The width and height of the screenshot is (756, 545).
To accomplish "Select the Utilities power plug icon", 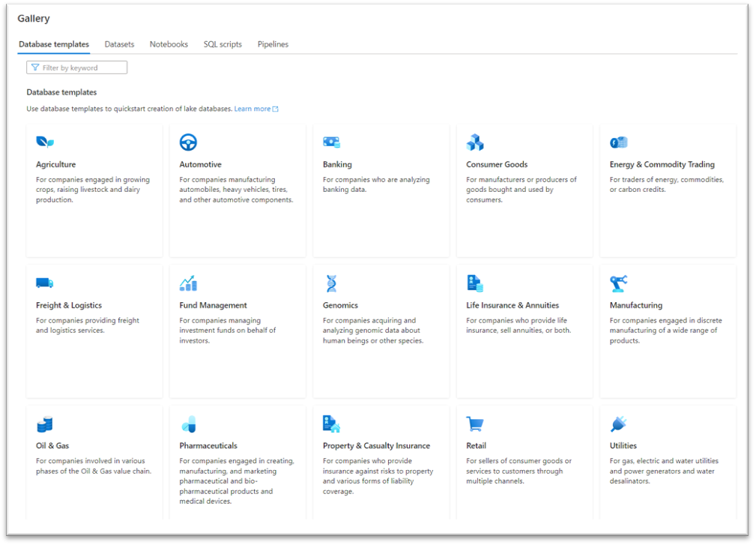I will [x=619, y=424].
